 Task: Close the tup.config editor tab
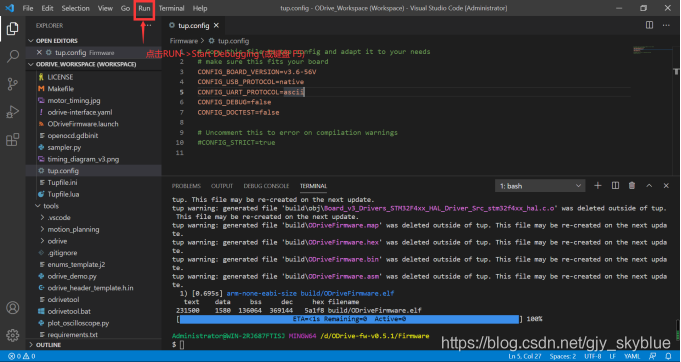pos(216,26)
